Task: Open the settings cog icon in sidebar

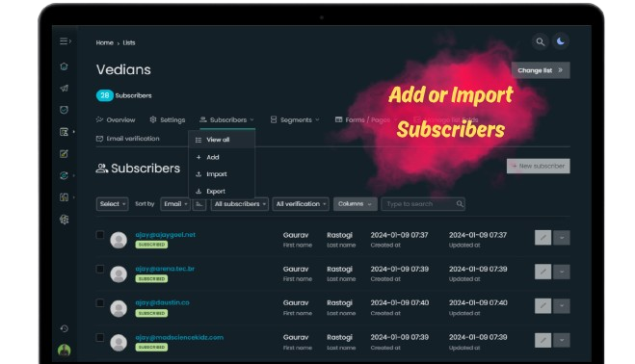Action: coord(64,220)
